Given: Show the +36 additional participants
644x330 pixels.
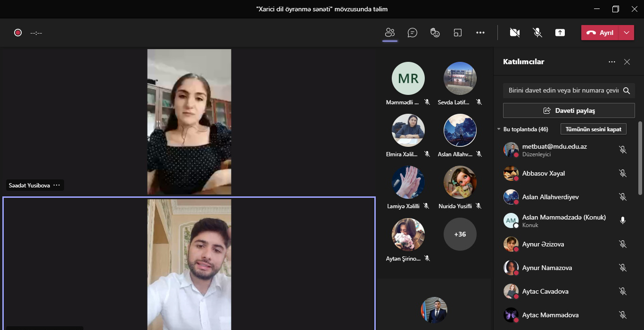Looking at the screenshot, I should [460, 234].
